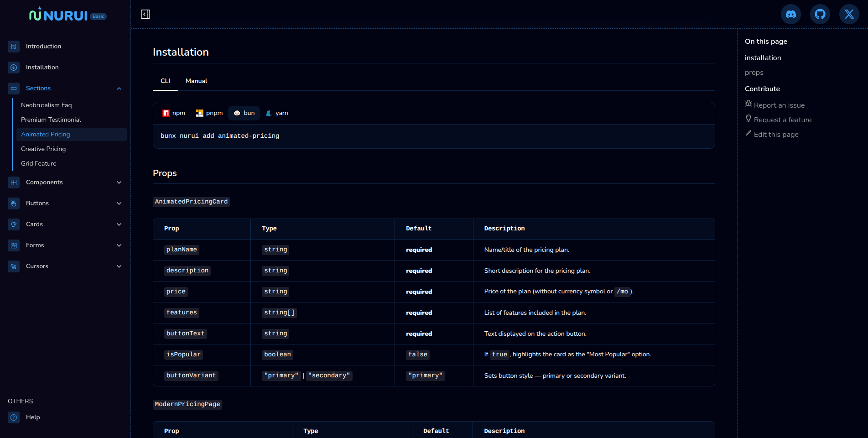Viewport: 868px width, 438px height.
Task: Click the Basic badge beside the logo
Action: (98, 16)
